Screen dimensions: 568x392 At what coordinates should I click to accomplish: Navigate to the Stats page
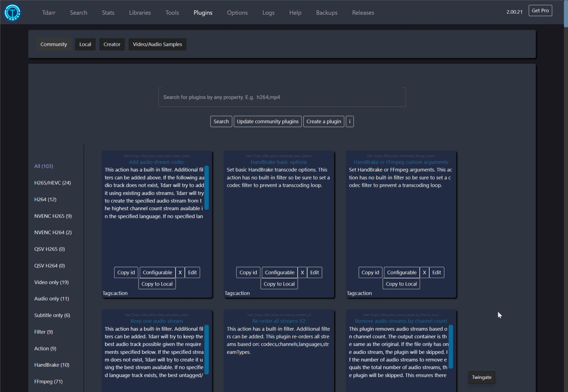pyautogui.click(x=108, y=12)
